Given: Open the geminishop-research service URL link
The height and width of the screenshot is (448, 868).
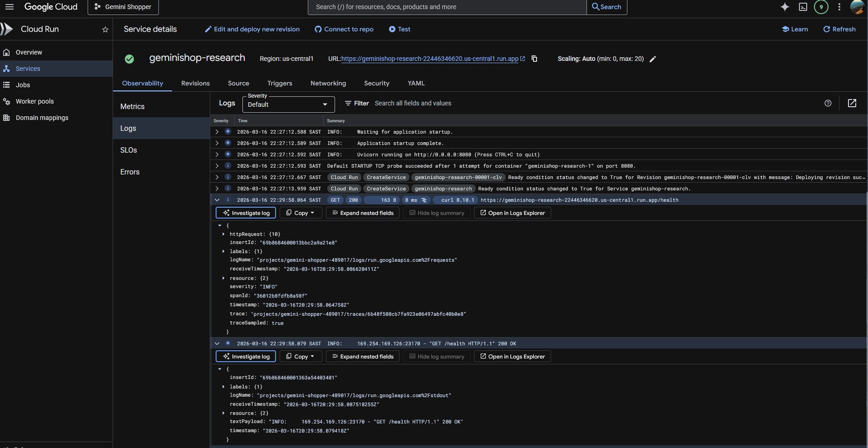Looking at the screenshot, I should pyautogui.click(x=429, y=59).
